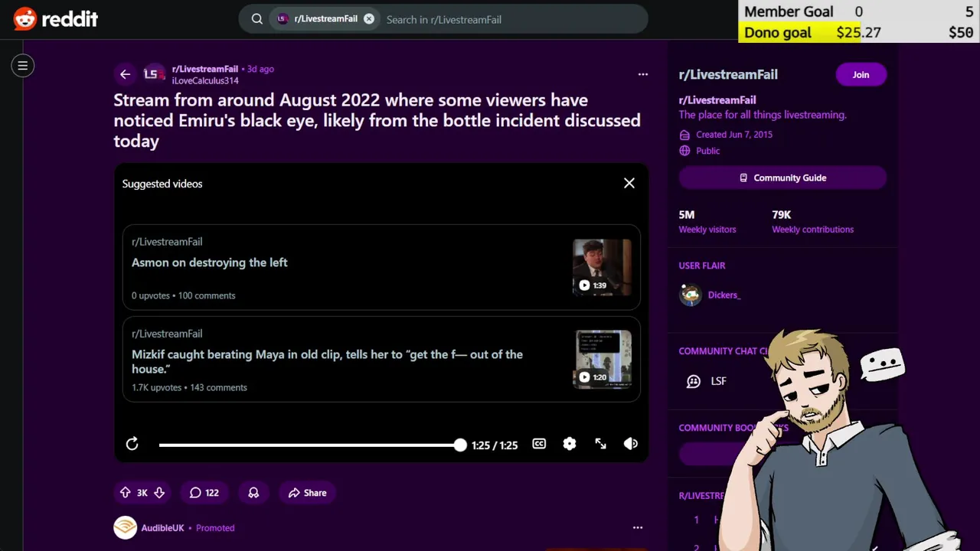Replay the video
Image resolution: width=980 pixels, height=551 pixels.
click(x=132, y=444)
